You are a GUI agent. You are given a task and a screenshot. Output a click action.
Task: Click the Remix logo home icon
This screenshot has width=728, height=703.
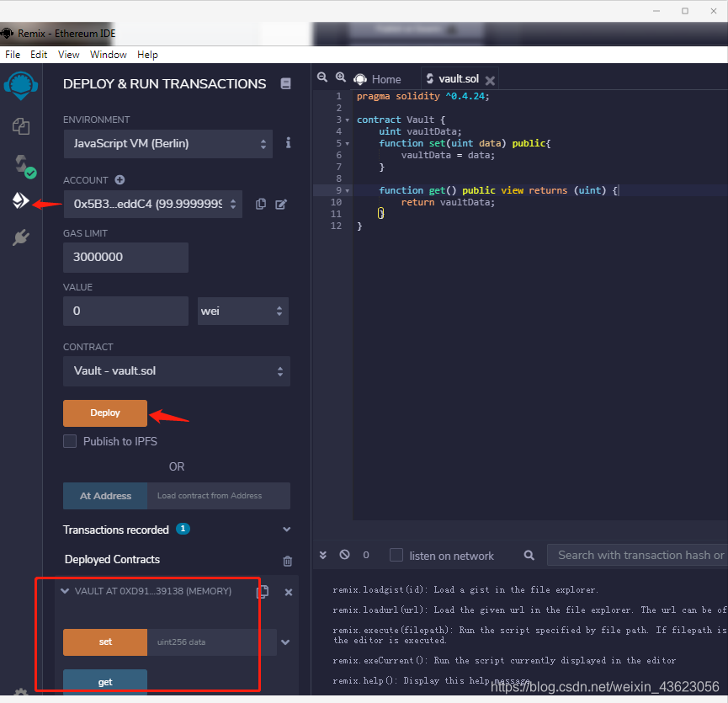pos(21,85)
